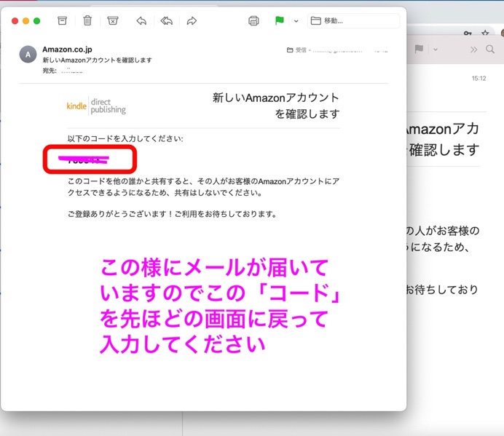The height and width of the screenshot is (436, 504).
Task: Click the highlighted verification code box
Action: point(90,159)
